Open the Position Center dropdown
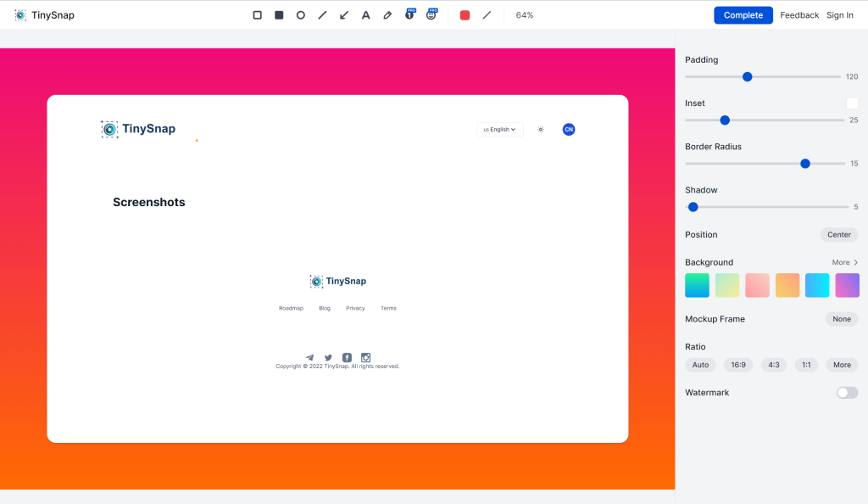This screenshot has height=504, width=868. pyautogui.click(x=838, y=235)
